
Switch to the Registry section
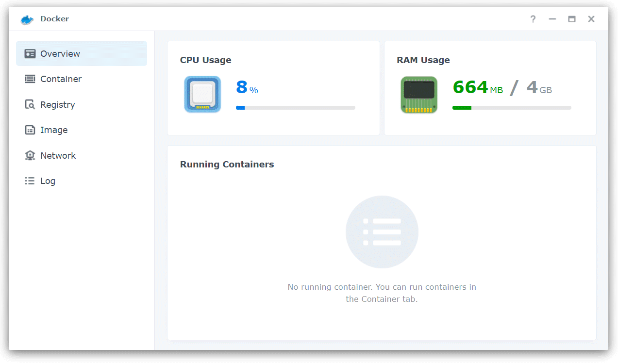82,104
